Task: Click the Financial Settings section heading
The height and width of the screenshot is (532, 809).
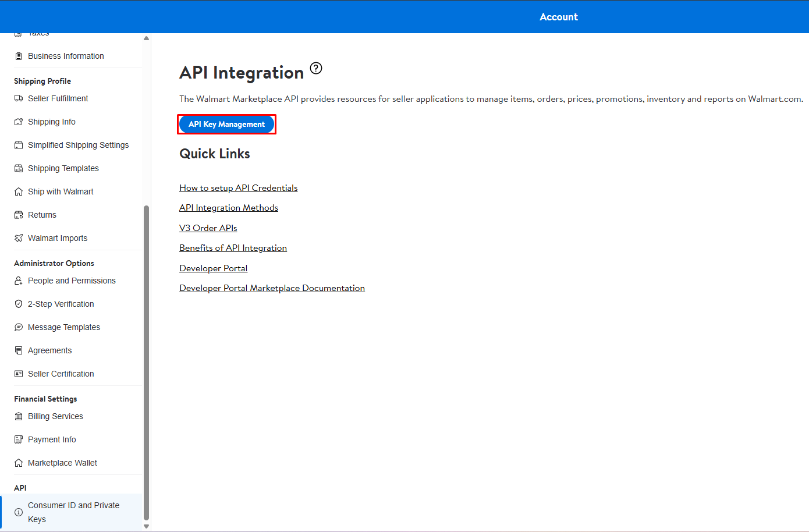Action: click(x=45, y=399)
